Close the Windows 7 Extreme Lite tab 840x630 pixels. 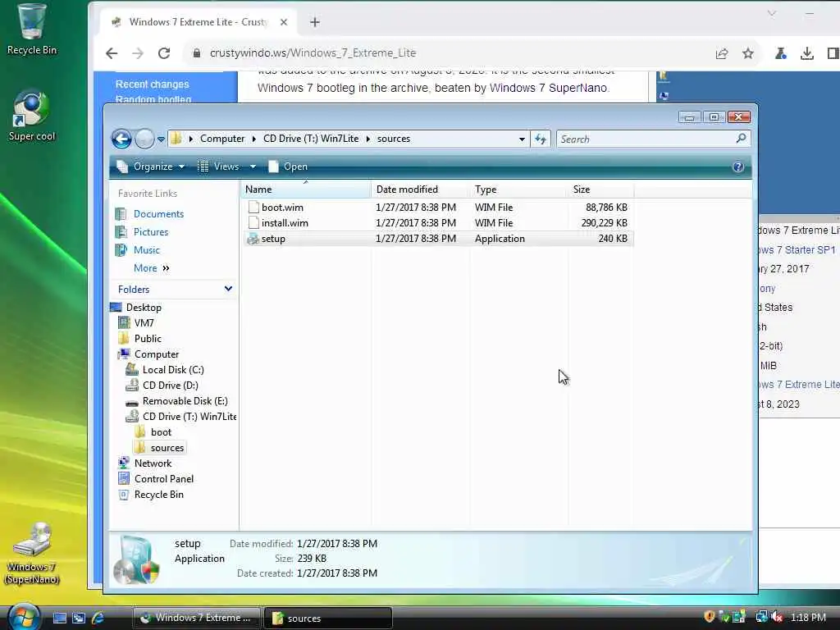(284, 22)
